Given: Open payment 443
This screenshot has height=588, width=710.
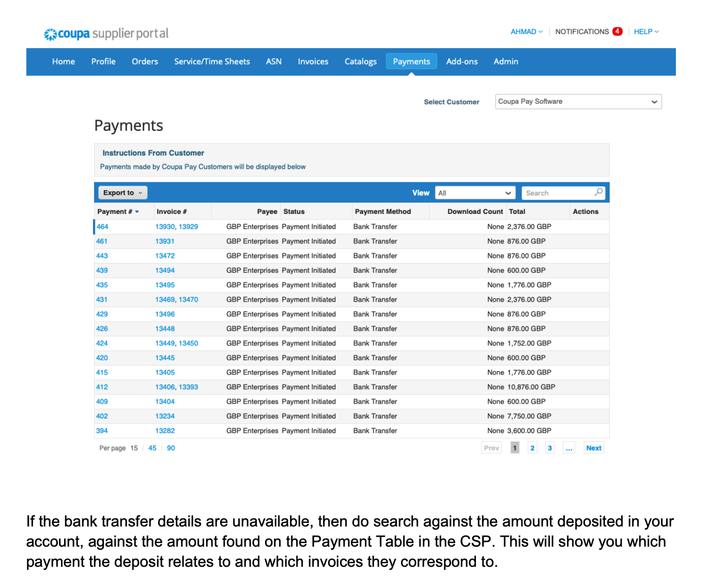Looking at the screenshot, I should (x=102, y=256).
